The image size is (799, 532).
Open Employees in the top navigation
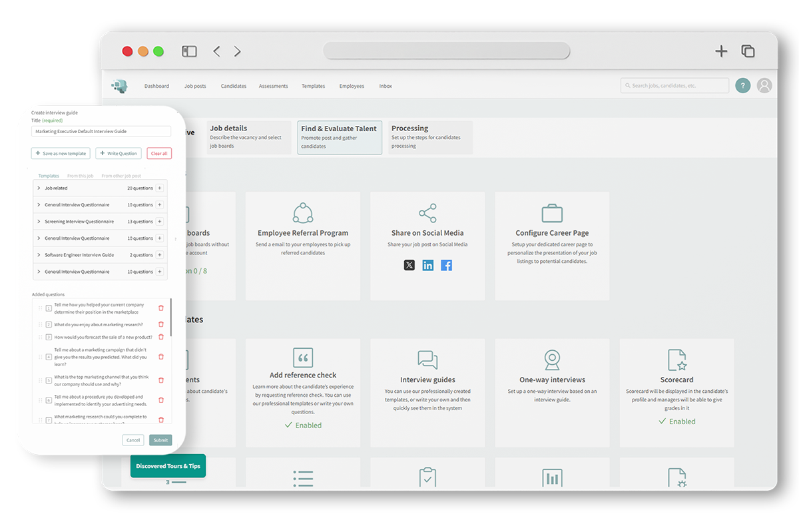tap(352, 86)
